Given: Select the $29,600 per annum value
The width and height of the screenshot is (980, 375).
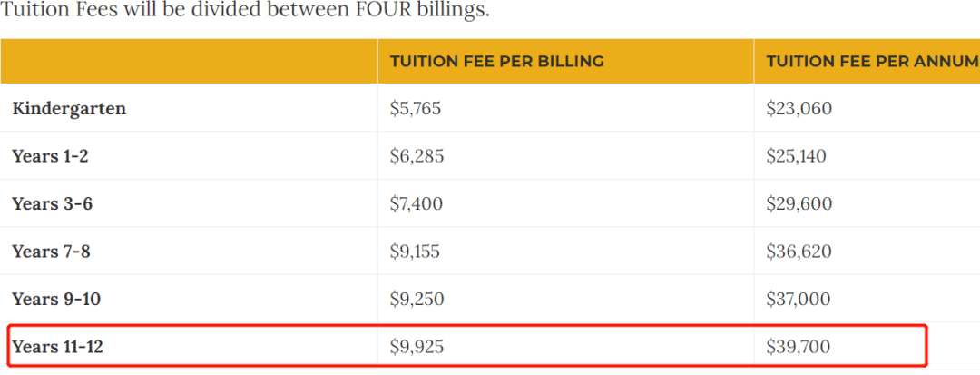Looking at the screenshot, I should coord(799,203).
